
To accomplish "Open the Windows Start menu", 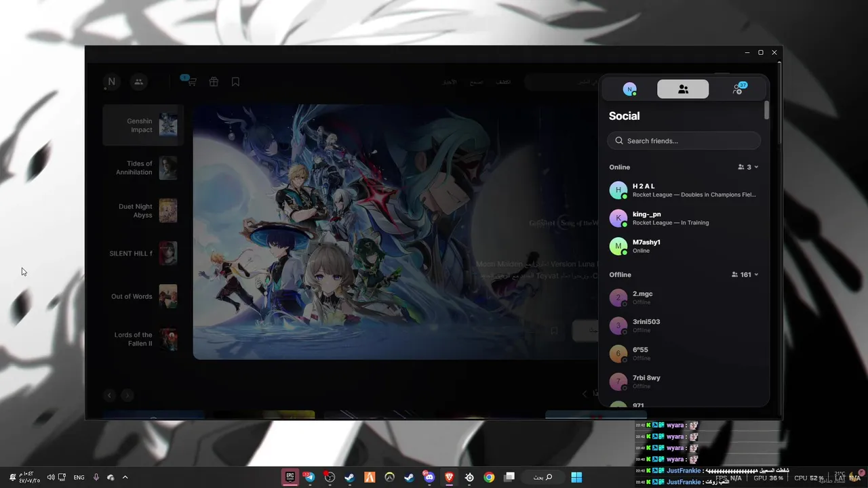I will coord(576,477).
